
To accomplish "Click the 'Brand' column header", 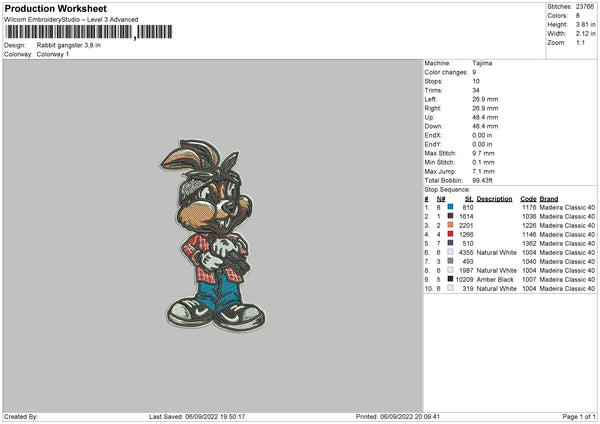I will [549, 199].
